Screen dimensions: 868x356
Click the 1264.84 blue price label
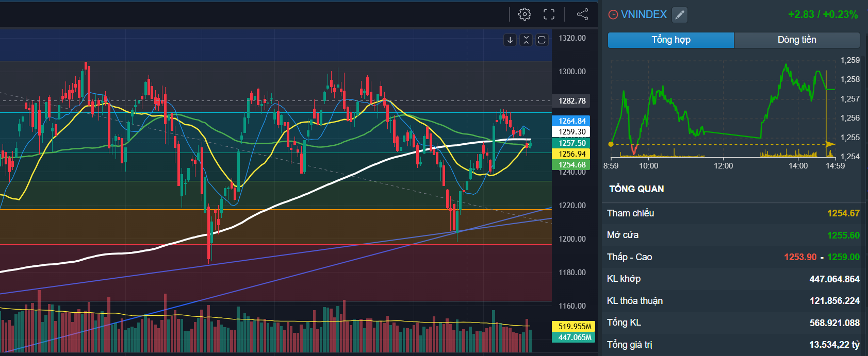point(572,121)
